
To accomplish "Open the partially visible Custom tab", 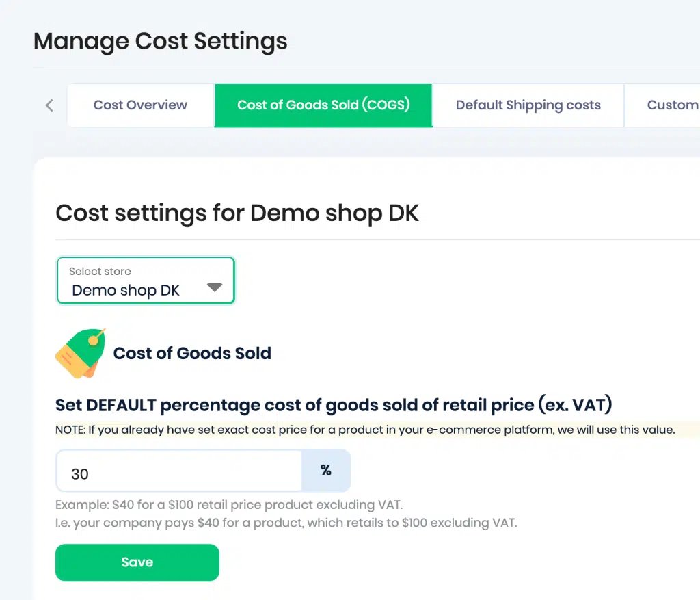I will tap(663, 105).
